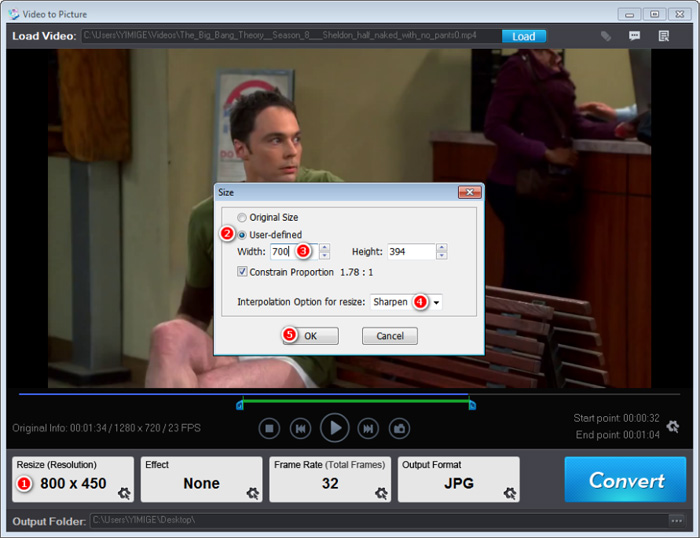Image resolution: width=700 pixels, height=538 pixels.
Task: Minimize the Video to Picture window
Action: click(x=629, y=14)
